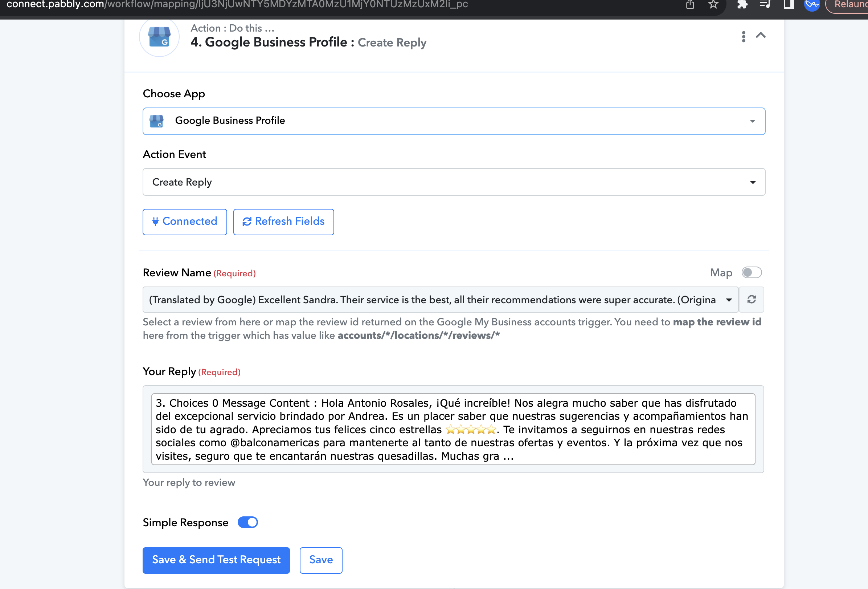The width and height of the screenshot is (868, 589).
Task: Click the Connected button
Action: [x=185, y=222]
